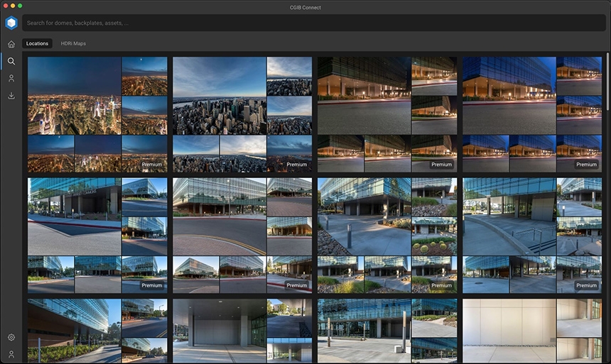The height and width of the screenshot is (364, 611).
Task: Open the Downloads sidebar icon
Action: click(11, 95)
